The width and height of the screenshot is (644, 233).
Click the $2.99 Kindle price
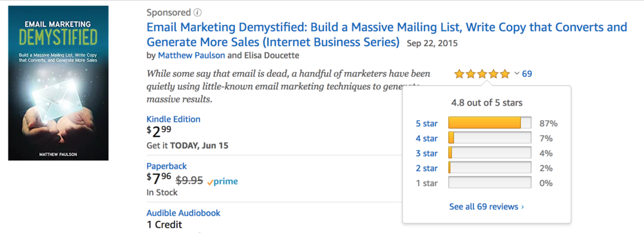click(x=159, y=132)
